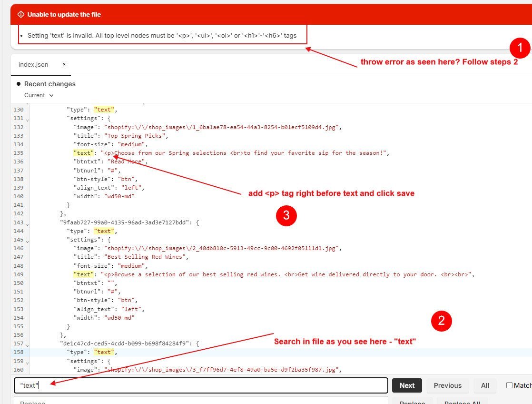
Task: Collapse the de1c47cd block at line 157
Action: 27,344
